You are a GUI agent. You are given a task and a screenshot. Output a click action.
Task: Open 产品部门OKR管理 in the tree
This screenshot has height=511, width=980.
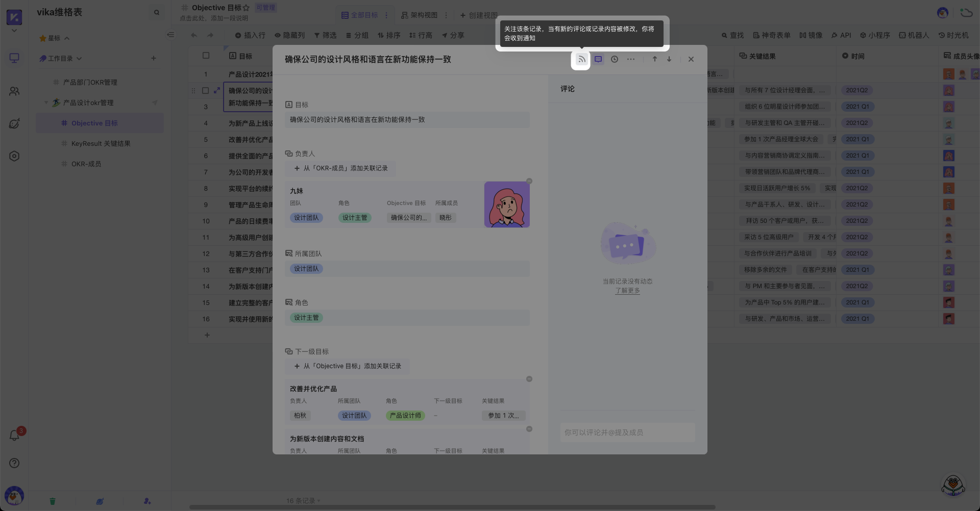tap(90, 82)
